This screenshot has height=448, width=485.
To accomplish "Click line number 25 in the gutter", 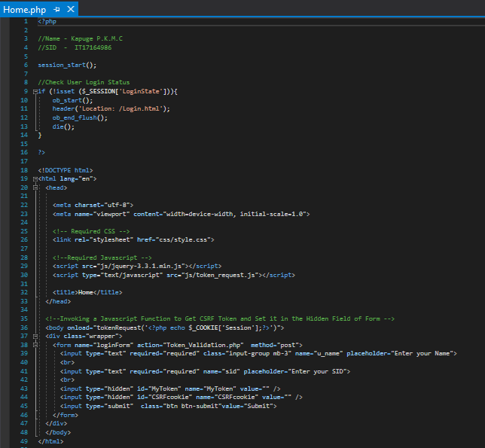I will (24, 231).
